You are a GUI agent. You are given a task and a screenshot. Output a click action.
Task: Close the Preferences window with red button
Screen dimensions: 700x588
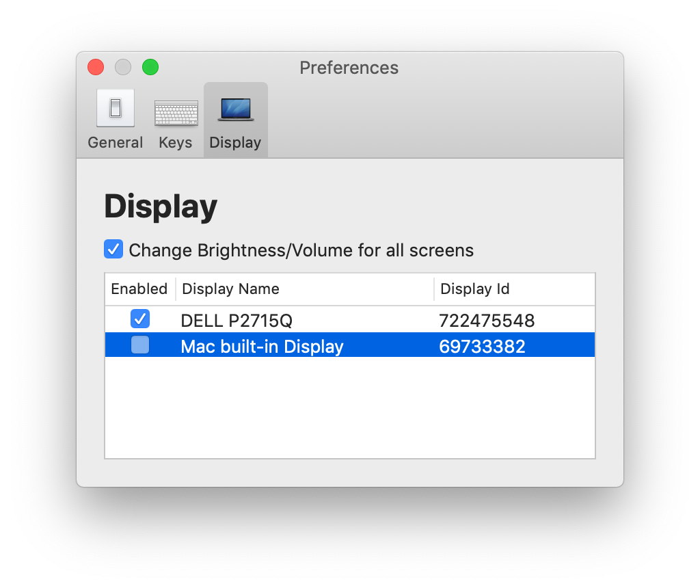click(x=96, y=67)
